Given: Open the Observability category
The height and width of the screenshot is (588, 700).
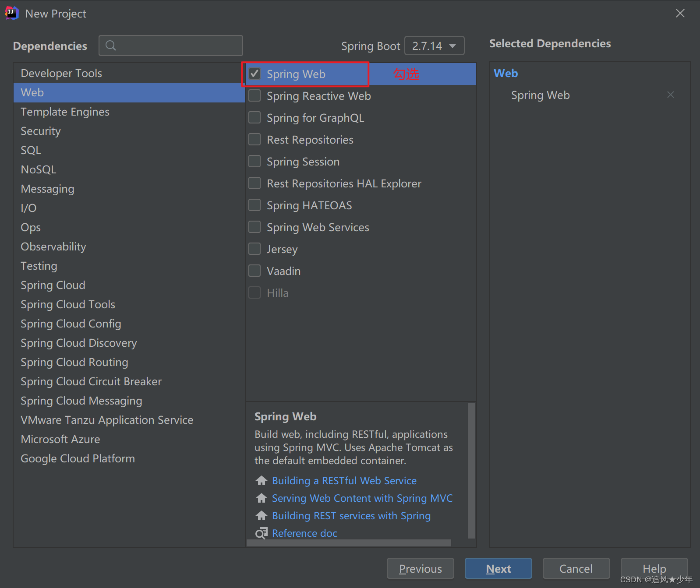Looking at the screenshot, I should click(x=129, y=246).
